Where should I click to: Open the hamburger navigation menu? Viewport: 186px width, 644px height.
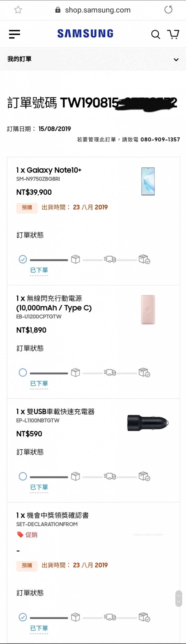click(x=14, y=34)
